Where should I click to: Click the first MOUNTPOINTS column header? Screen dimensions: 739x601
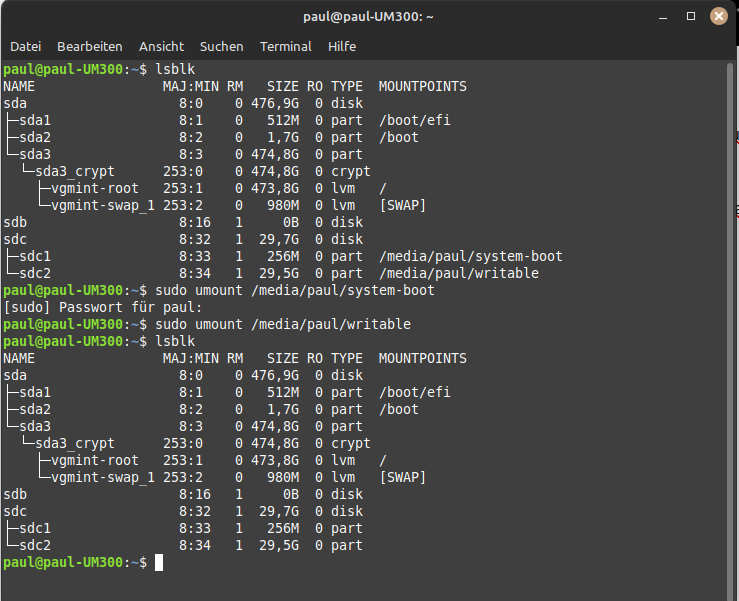pos(422,86)
